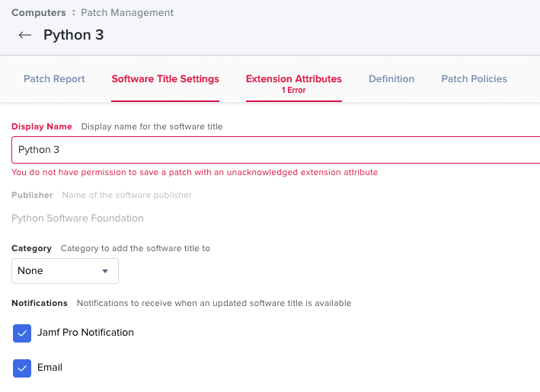Switch to Patch Report tab
Image resolution: width=540 pixels, height=392 pixels.
[54, 79]
